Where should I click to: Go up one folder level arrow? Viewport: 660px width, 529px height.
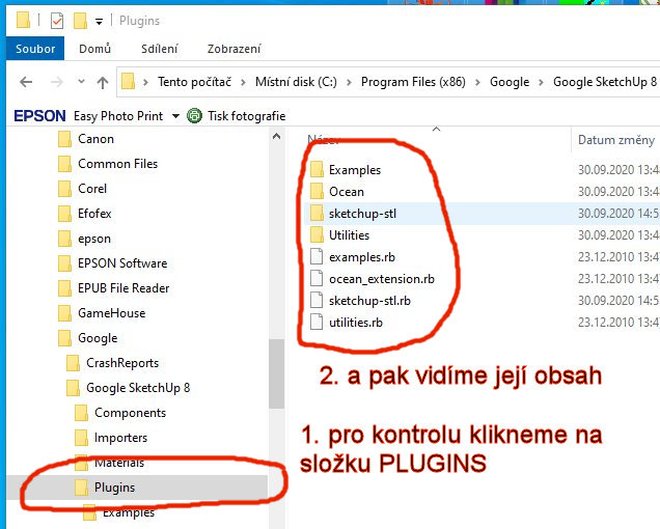pos(102,82)
